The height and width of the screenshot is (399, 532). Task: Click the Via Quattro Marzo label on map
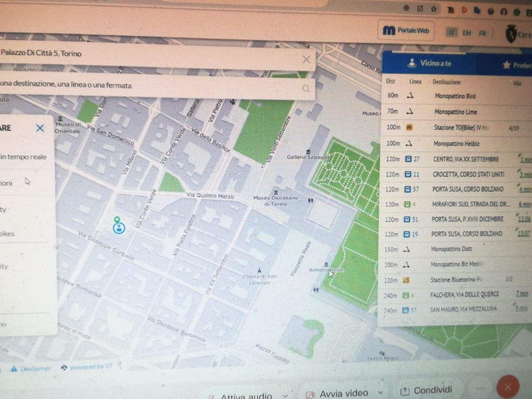[210, 196]
